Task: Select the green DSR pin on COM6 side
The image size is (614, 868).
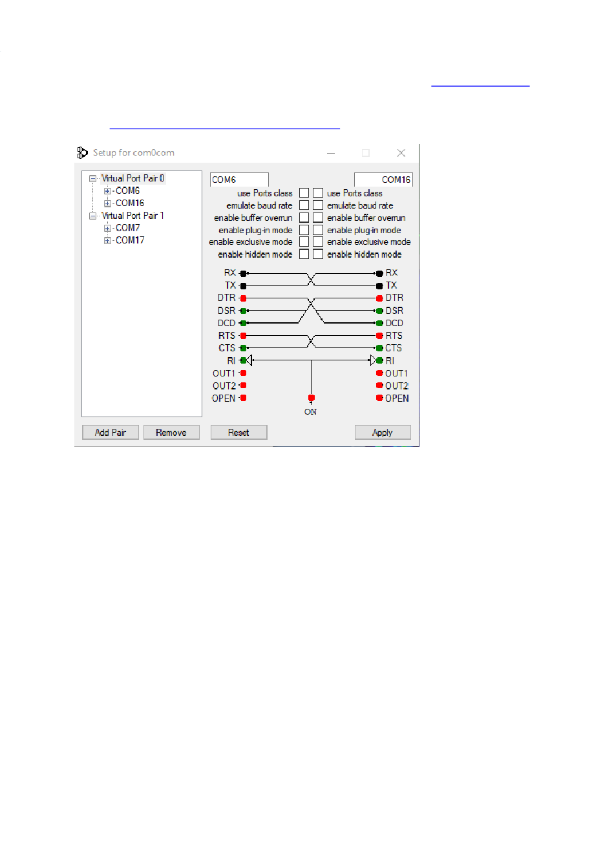Action: pyautogui.click(x=243, y=311)
